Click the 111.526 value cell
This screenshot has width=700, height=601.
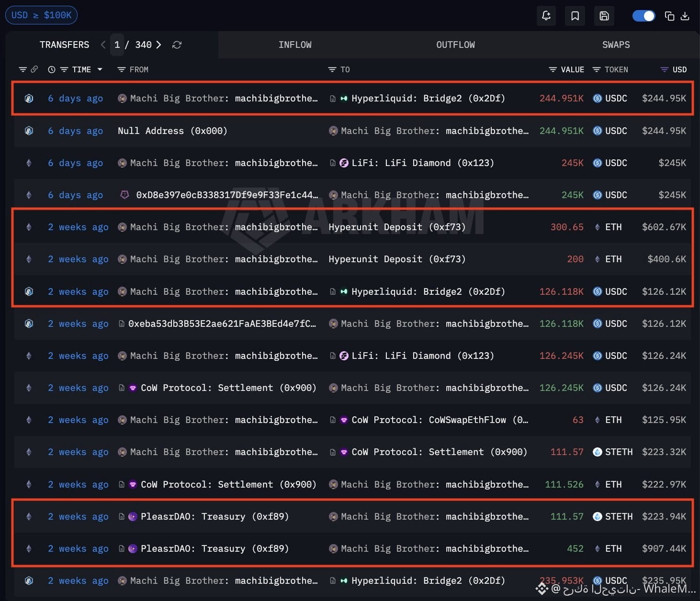pyautogui.click(x=564, y=484)
